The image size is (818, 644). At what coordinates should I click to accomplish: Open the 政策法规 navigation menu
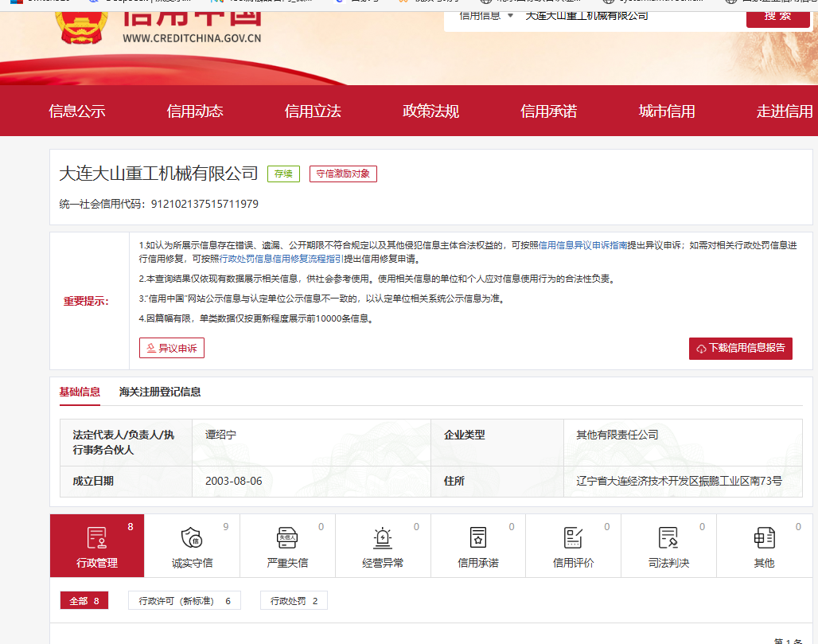click(431, 111)
